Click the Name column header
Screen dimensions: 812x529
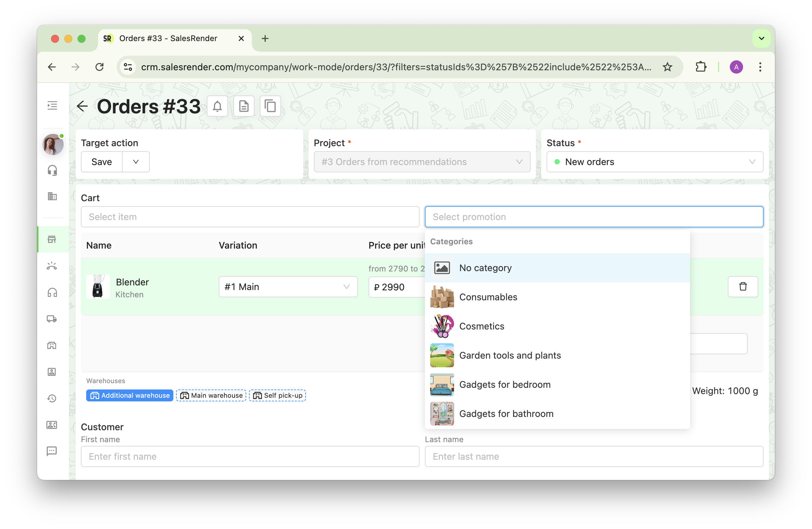pos(99,245)
